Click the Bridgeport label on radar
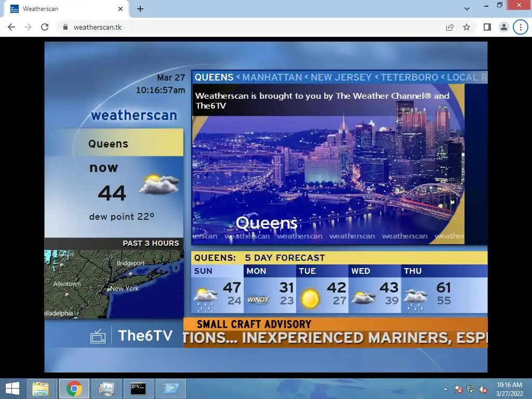Viewport: 532px width, 399px height. point(130,263)
